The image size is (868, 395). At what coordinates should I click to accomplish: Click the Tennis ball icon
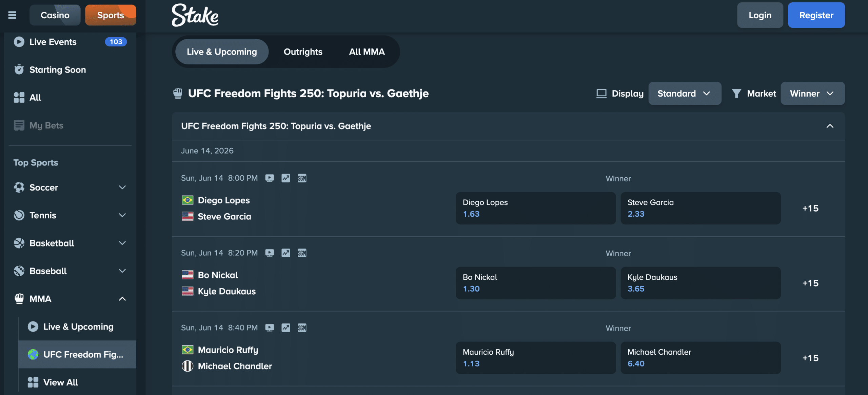pos(19,215)
